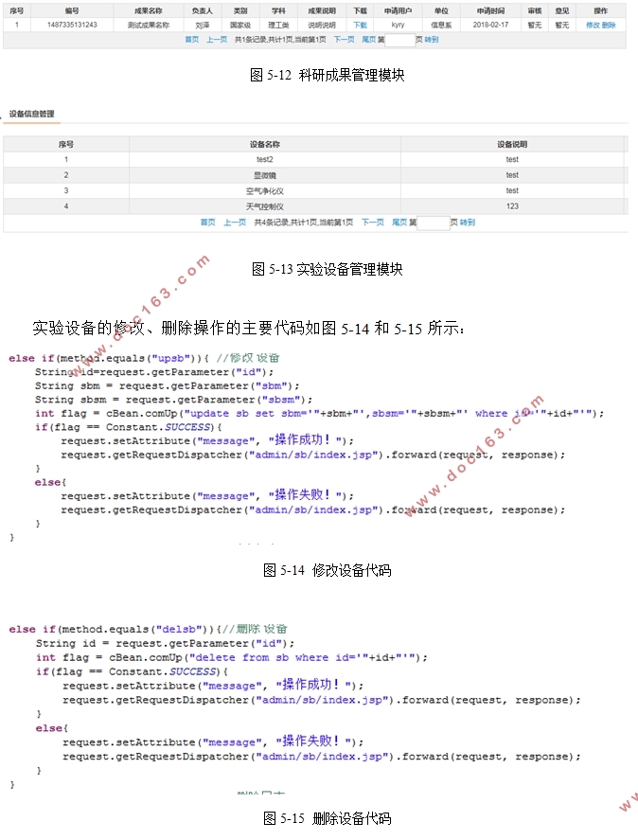Focus the page number box in equipment pager

pyautogui.click(x=434, y=223)
